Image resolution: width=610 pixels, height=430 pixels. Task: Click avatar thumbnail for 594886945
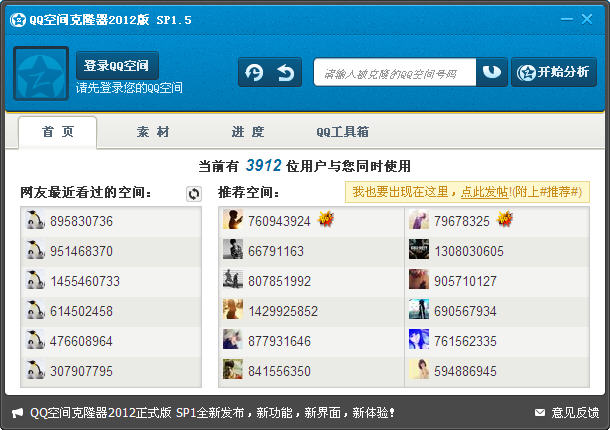pos(419,369)
